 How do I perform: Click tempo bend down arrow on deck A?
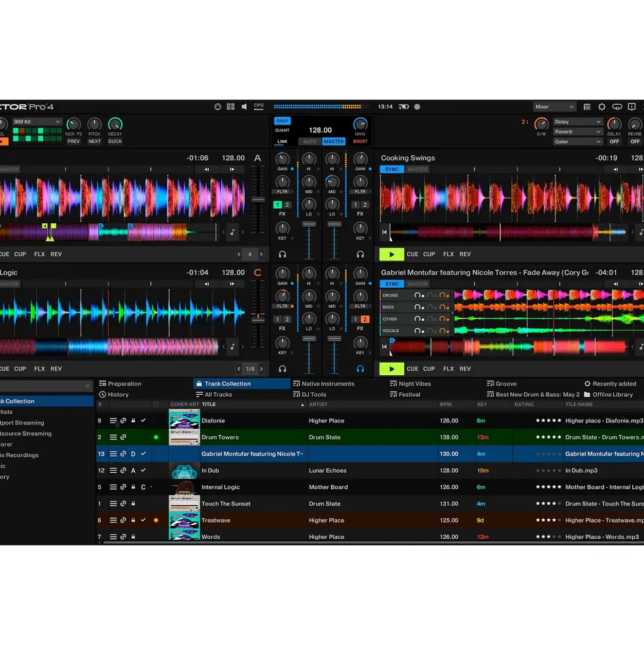[206, 169]
